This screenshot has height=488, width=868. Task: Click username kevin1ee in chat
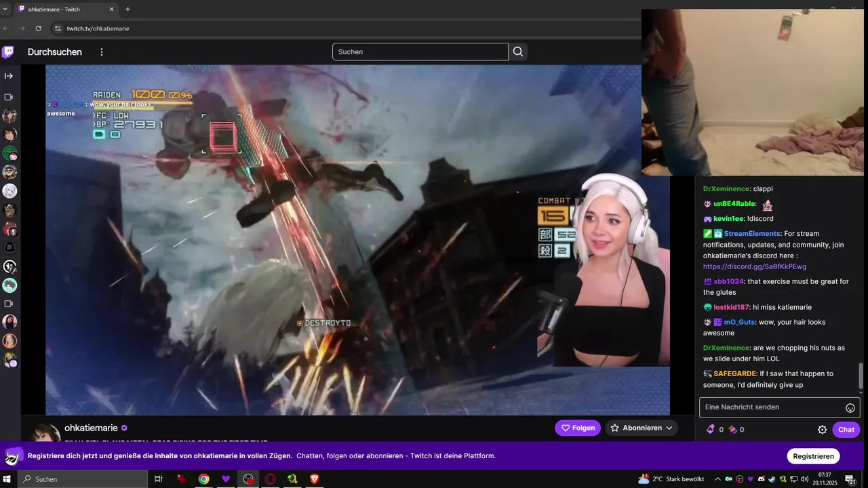tap(728, 218)
